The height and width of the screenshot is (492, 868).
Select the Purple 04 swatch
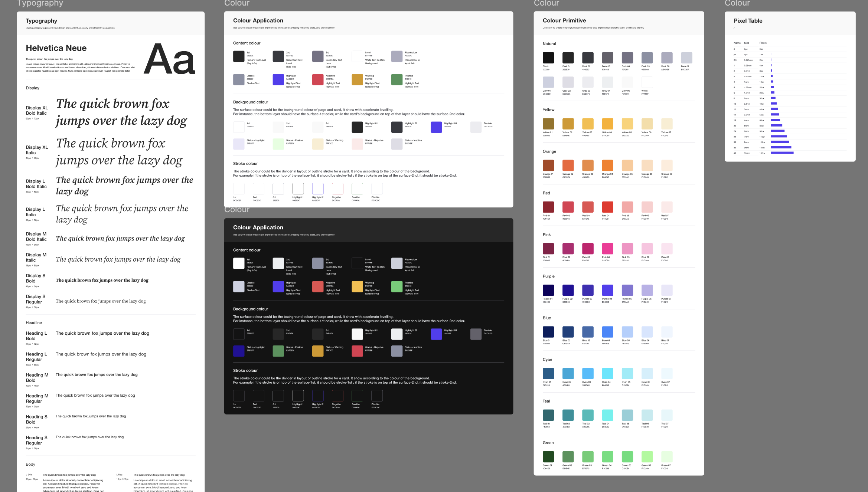(x=608, y=290)
